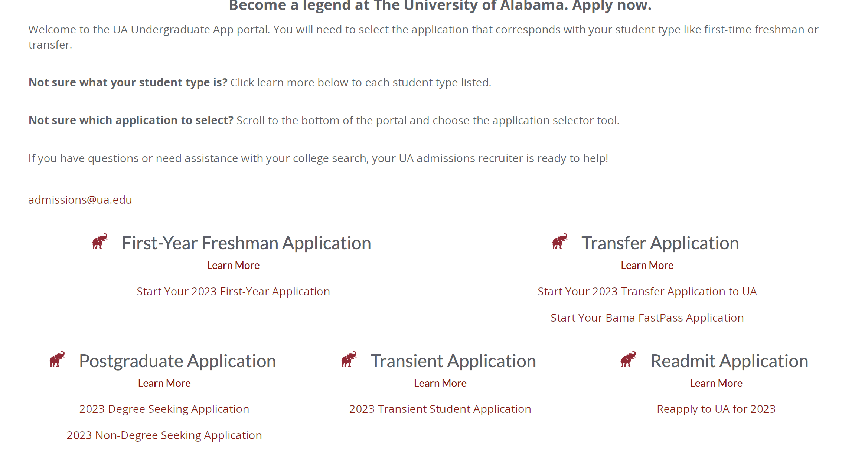Open Learn More under Transfer Application
Viewport: 868px width, 454px height.
point(647,265)
